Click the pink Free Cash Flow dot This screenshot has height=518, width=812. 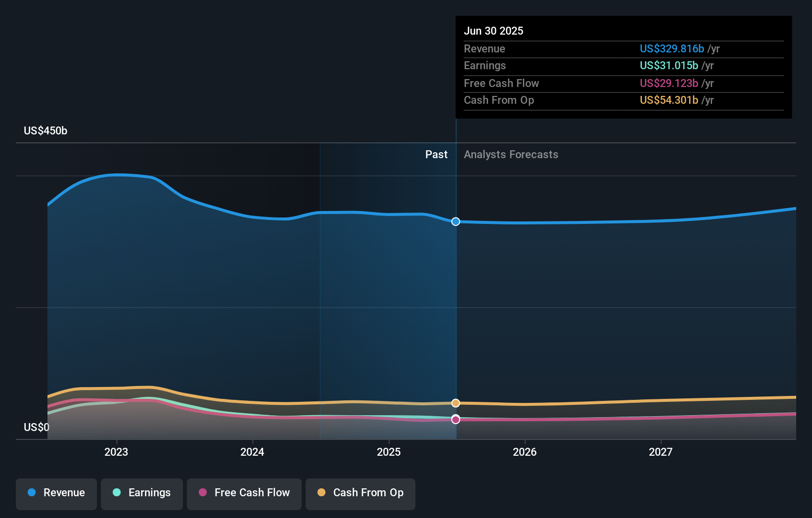tap(203, 493)
